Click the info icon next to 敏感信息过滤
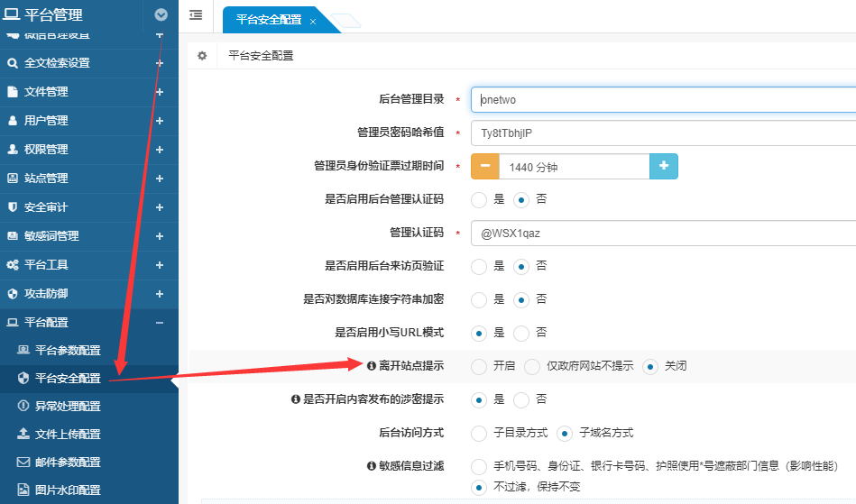 (x=372, y=467)
